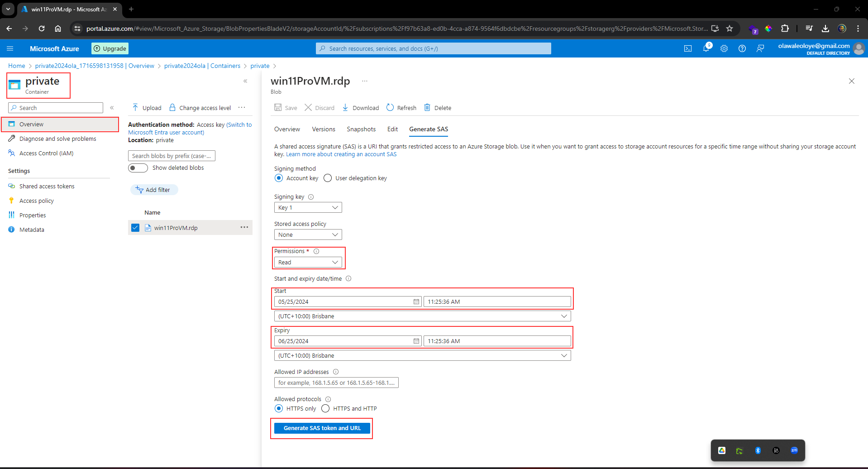Switch to the Edit tab

392,129
